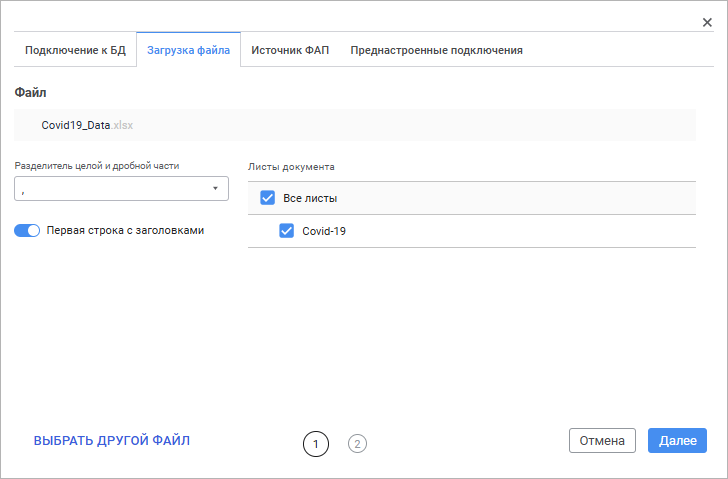Jump to step 2 indicator
Image resolution: width=728 pixels, height=479 pixels.
tap(357, 443)
